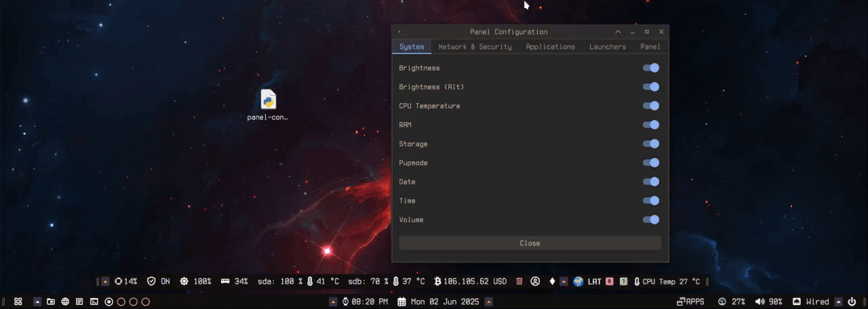
Task: Toggle the Storage switch
Action: (651, 144)
